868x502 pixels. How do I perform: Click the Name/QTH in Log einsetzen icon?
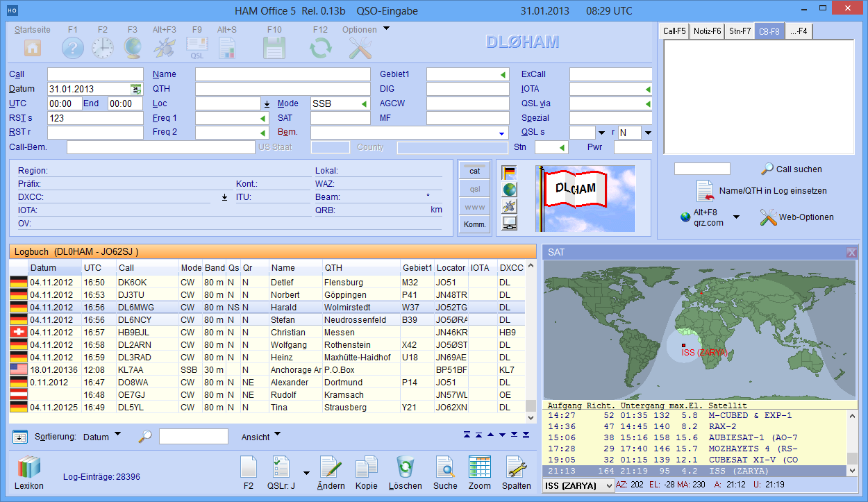pyautogui.click(x=705, y=190)
